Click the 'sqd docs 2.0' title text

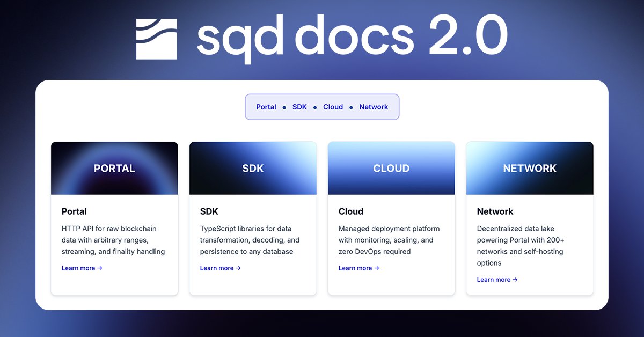tap(352, 39)
